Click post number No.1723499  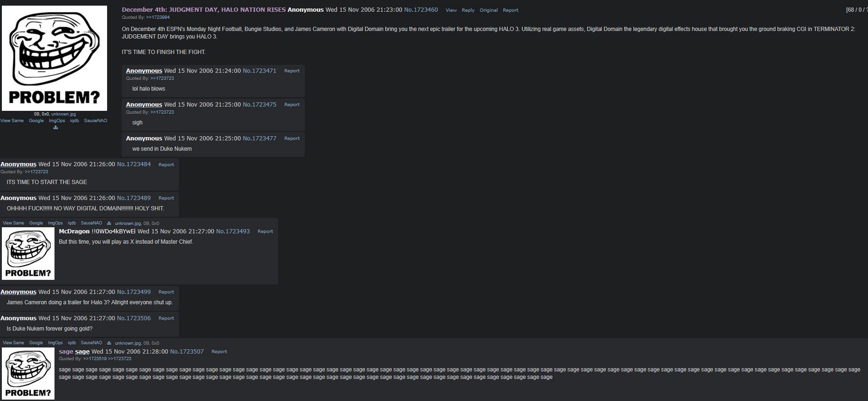click(x=134, y=292)
